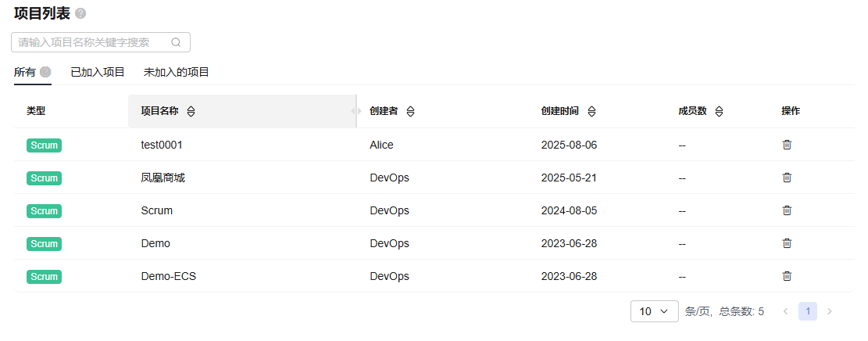The image size is (868, 341).
Task: Sort projects by 创建时间
Action: click(591, 111)
